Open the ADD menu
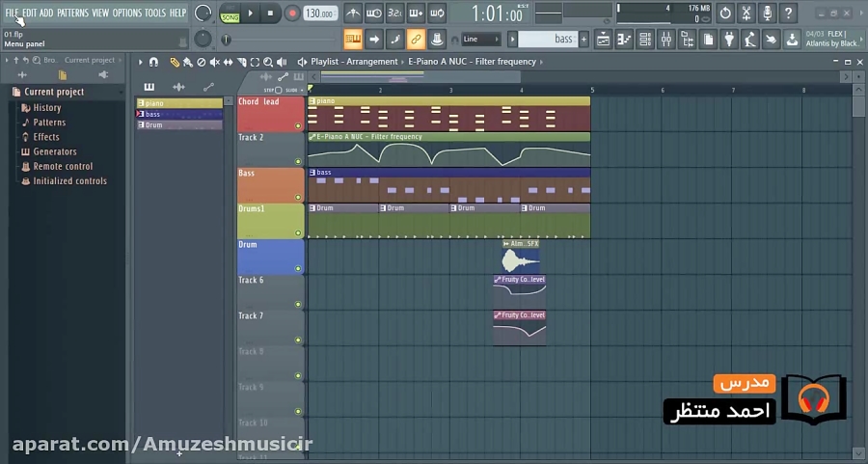Viewport: 868px width, 464px height. [46, 13]
